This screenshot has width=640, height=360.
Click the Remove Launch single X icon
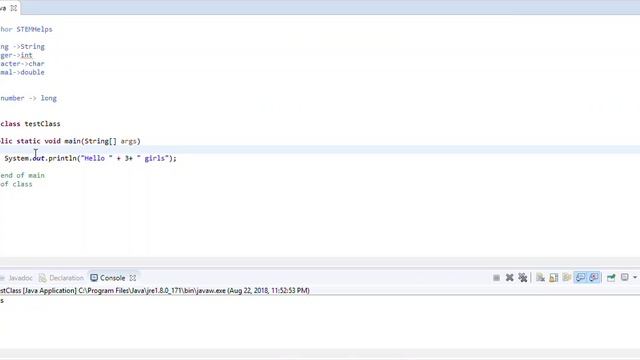(x=509, y=278)
